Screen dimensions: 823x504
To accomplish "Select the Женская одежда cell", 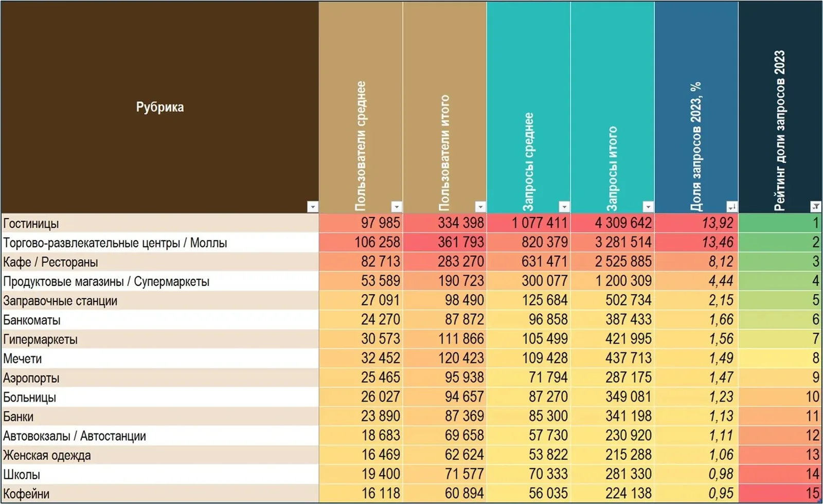I will [x=160, y=455].
